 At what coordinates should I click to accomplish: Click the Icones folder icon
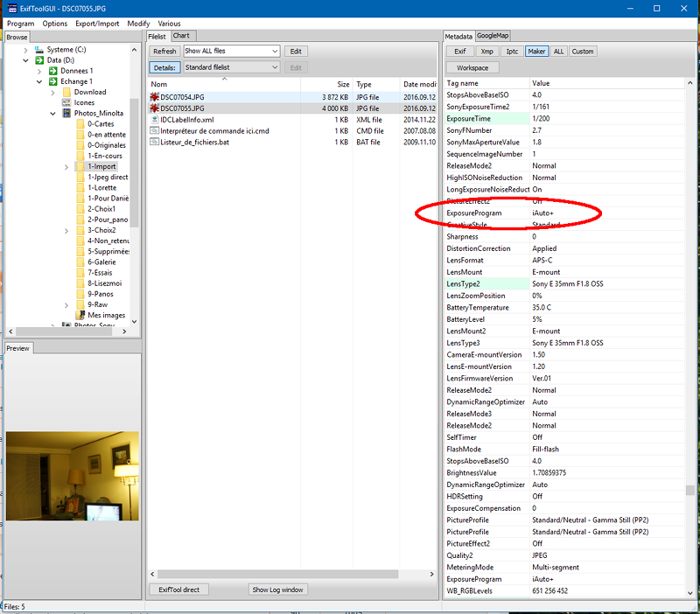(x=67, y=102)
